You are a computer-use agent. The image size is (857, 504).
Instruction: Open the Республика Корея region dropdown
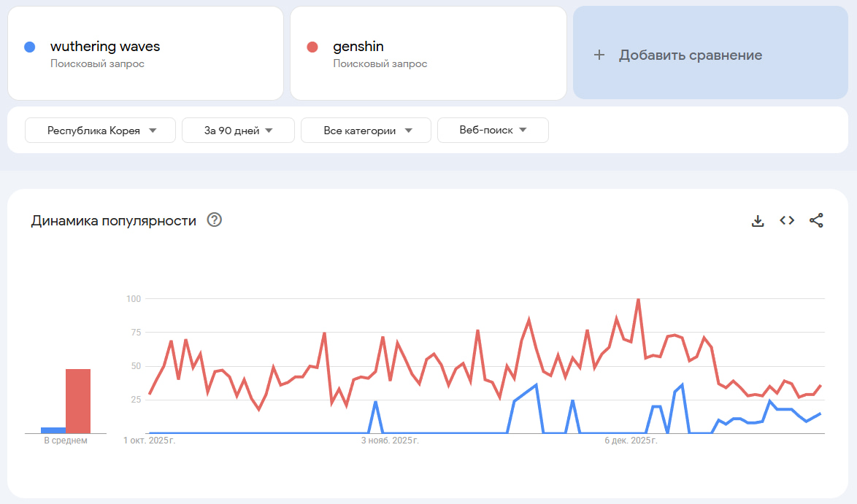click(101, 131)
